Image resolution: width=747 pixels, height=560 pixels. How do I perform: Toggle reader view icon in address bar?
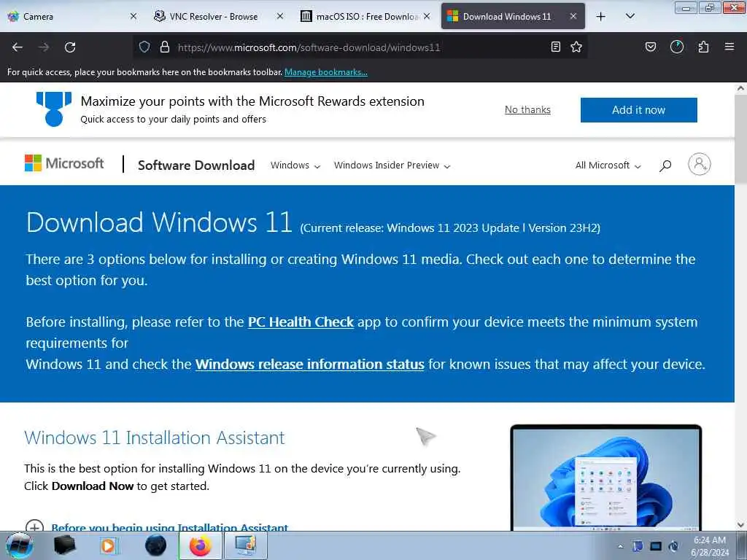coord(555,47)
